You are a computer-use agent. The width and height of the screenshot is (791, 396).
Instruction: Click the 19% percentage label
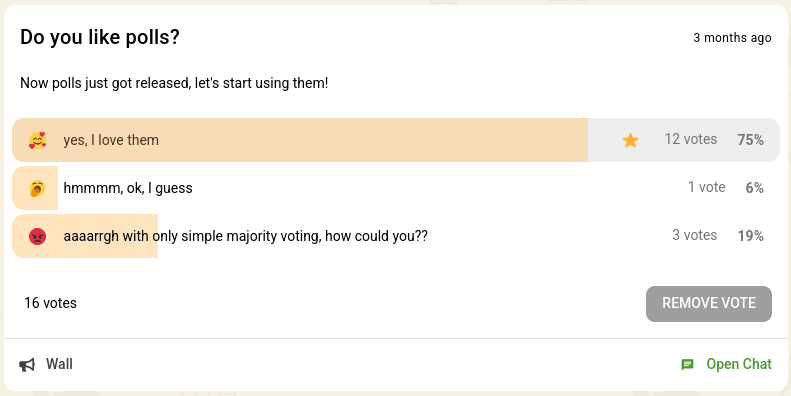point(751,236)
